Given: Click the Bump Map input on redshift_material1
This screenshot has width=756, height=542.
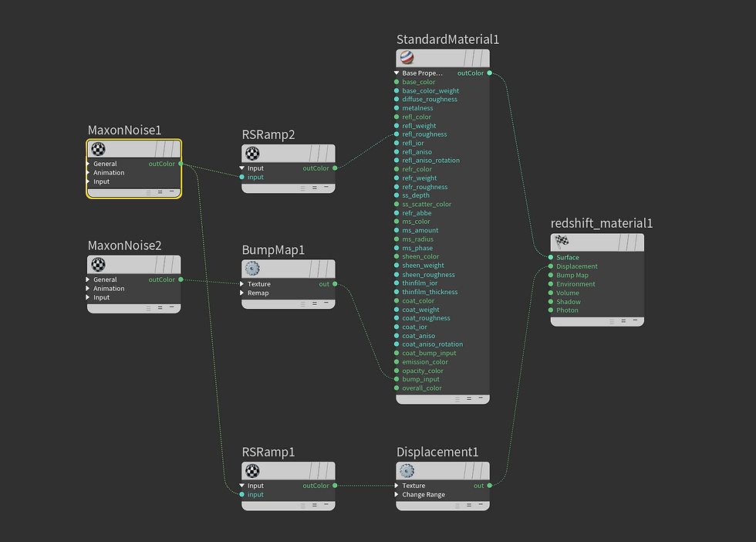Looking at the screenshot, I should [551, 275].
